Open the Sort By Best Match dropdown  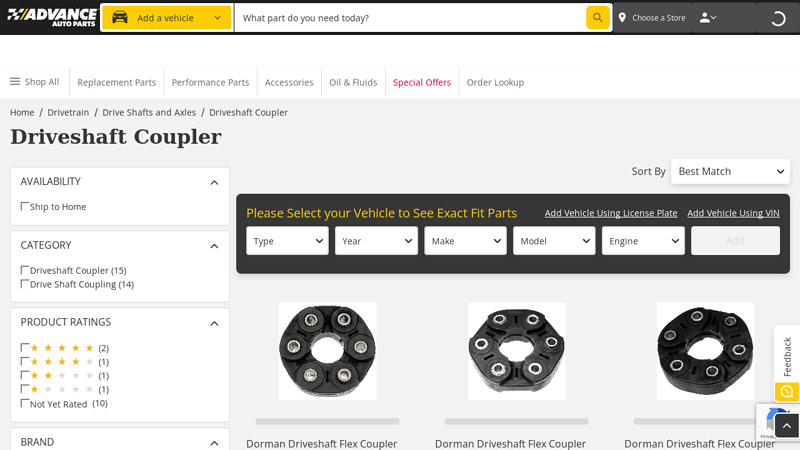[x=730, y=171]
